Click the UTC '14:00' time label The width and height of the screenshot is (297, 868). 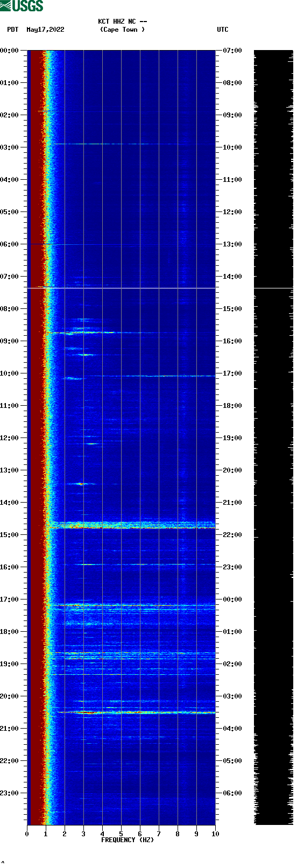(x=232, y=277)
